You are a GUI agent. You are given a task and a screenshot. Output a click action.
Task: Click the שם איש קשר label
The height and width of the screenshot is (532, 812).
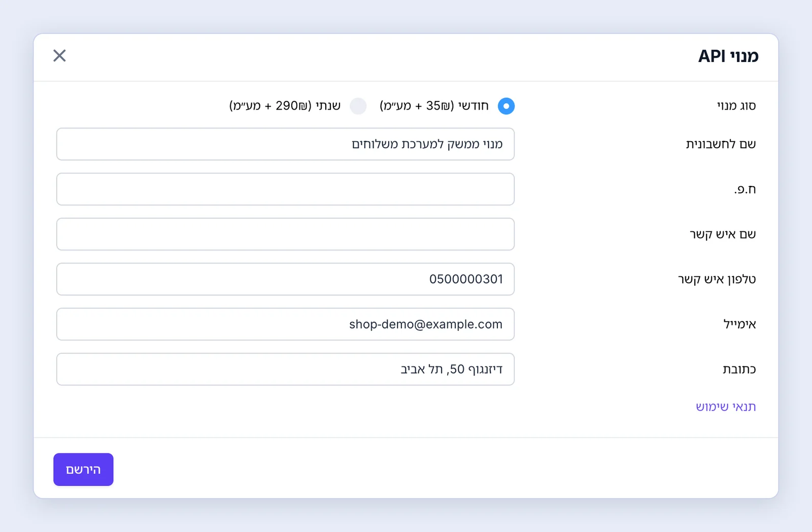[x=723, y=234]
